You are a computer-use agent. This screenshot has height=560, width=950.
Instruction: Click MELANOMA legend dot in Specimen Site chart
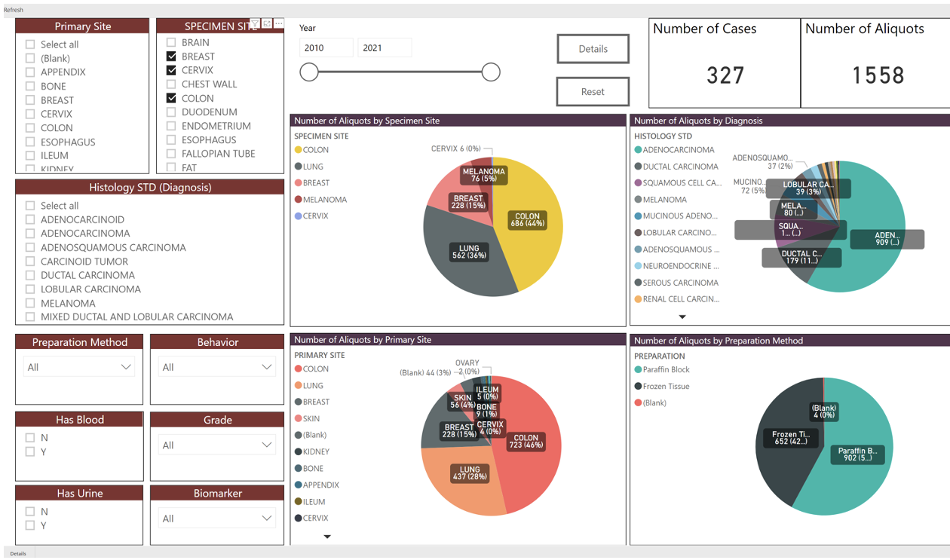pos(299,200)
